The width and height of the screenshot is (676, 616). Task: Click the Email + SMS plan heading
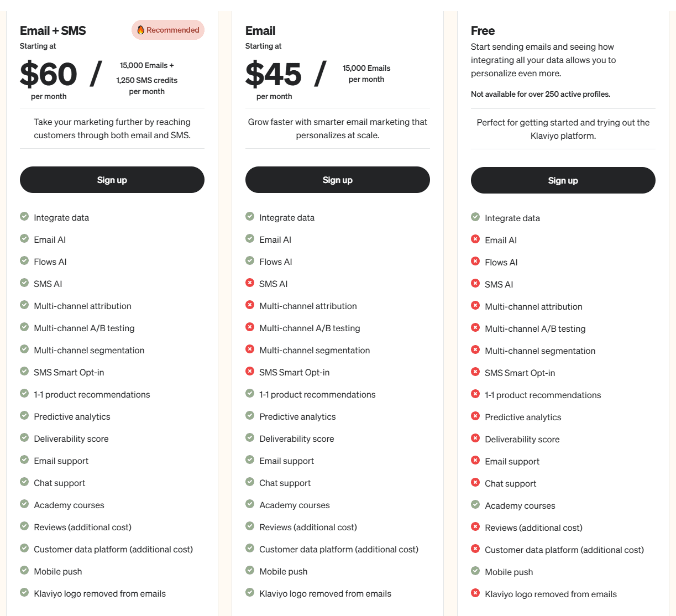click(53, 30)
